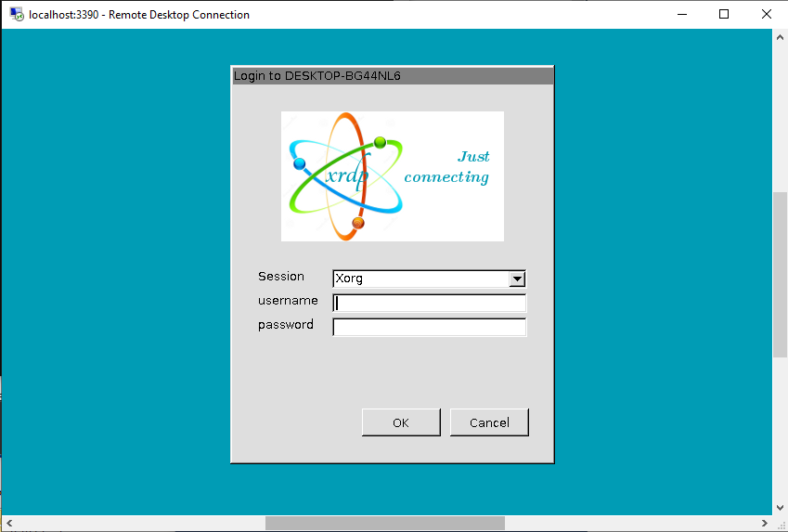This screenshot has height=532, width=788.
Task: Click the 'localhost:3390 - Remote Desktop Connection' title text
Action: click(139, 15)
